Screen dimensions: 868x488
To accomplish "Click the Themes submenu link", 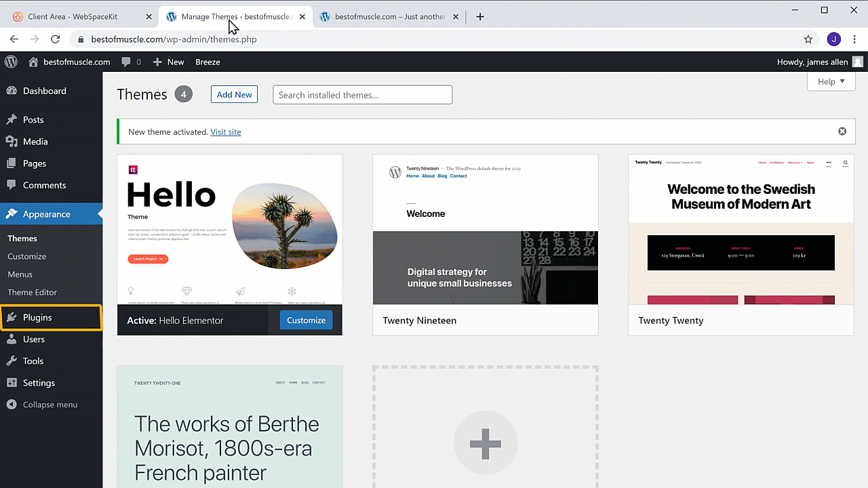I will pyautogui.click(x=22, y=239).
